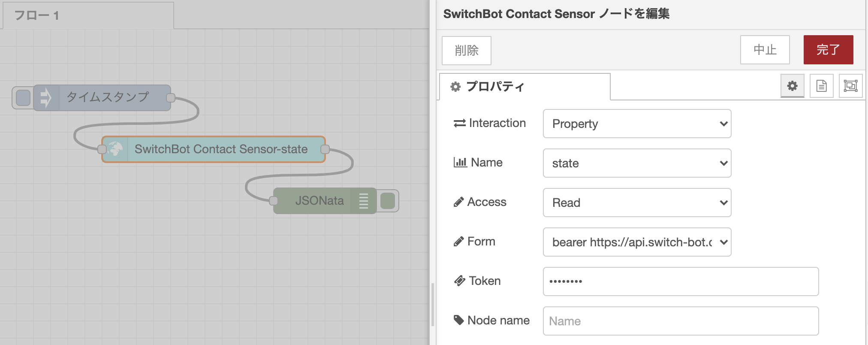Click input port of the JSONata node
This screenshot has width=868, height=345.
point(274,201)
